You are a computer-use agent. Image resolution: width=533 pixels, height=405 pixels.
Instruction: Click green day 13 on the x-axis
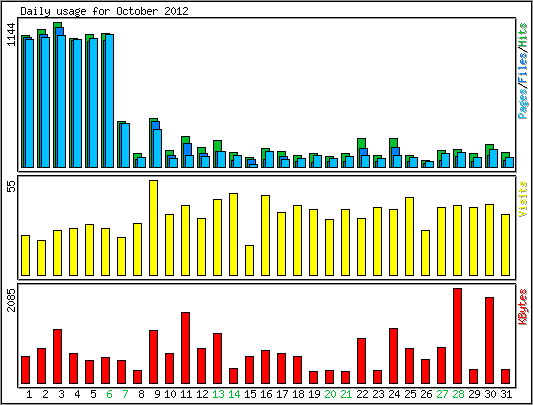tap(218, 394)
